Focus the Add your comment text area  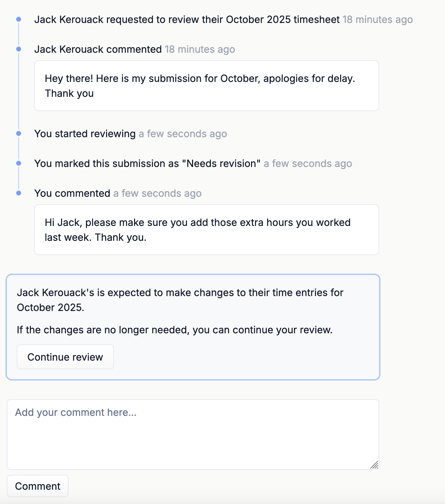click(x=192, y=434)
